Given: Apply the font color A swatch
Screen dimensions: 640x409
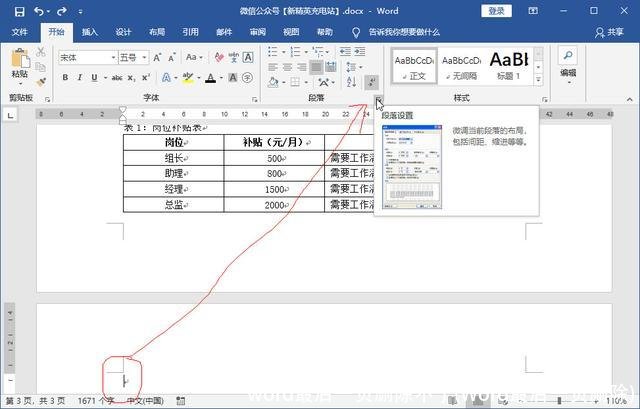Looking at the screenshot, I should (x=211, y=78).
